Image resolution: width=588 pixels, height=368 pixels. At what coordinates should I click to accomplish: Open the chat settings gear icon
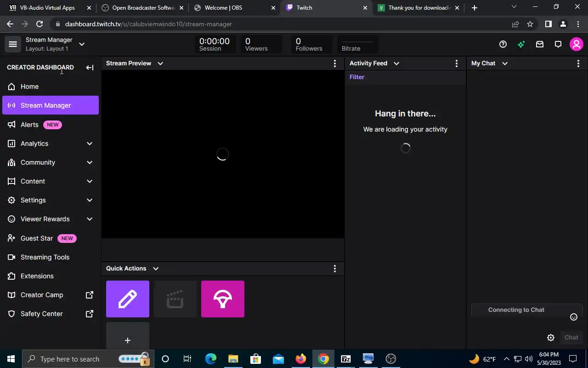pos(551,338)
